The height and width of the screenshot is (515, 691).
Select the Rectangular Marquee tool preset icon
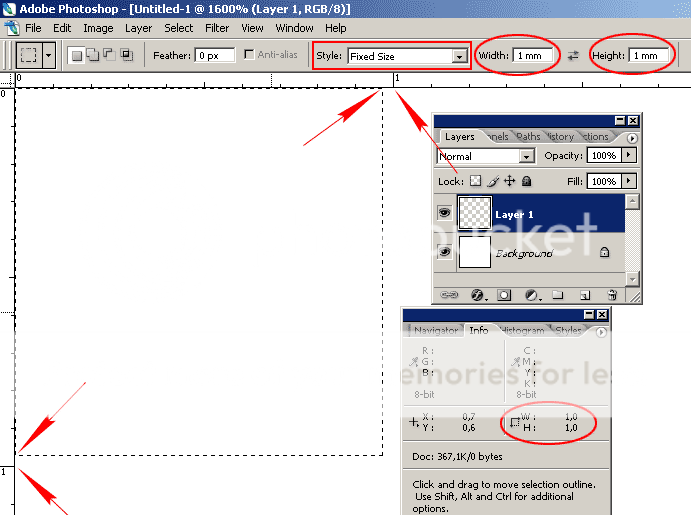pyautogui.click(x=29, y=55)
